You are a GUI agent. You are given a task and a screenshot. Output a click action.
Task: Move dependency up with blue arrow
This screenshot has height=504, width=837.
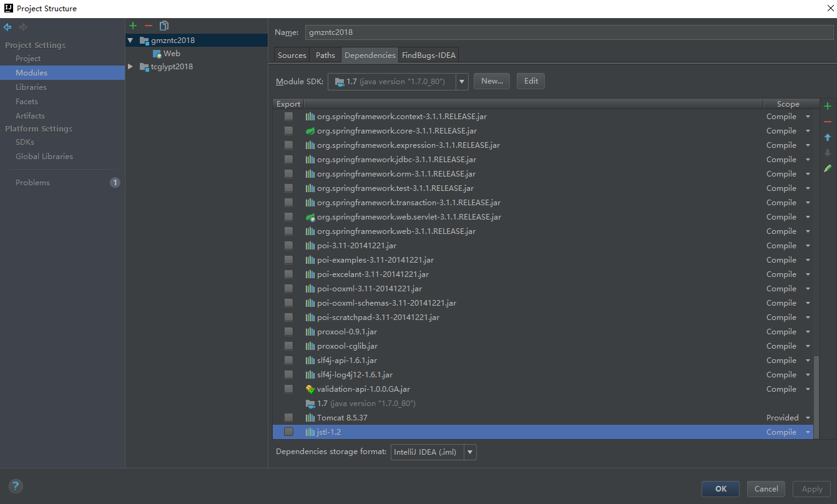coord(828,137)
